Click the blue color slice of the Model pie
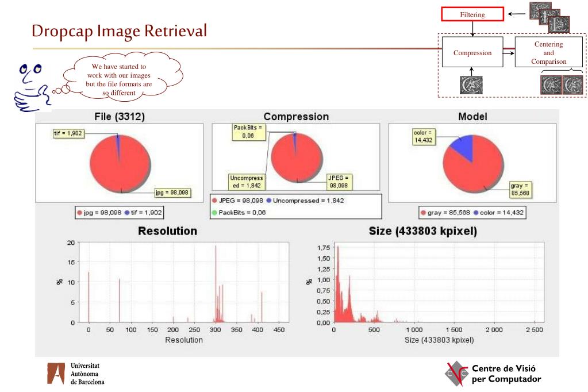Viewport: 588px width, 392px height. (x=464, y=145)
